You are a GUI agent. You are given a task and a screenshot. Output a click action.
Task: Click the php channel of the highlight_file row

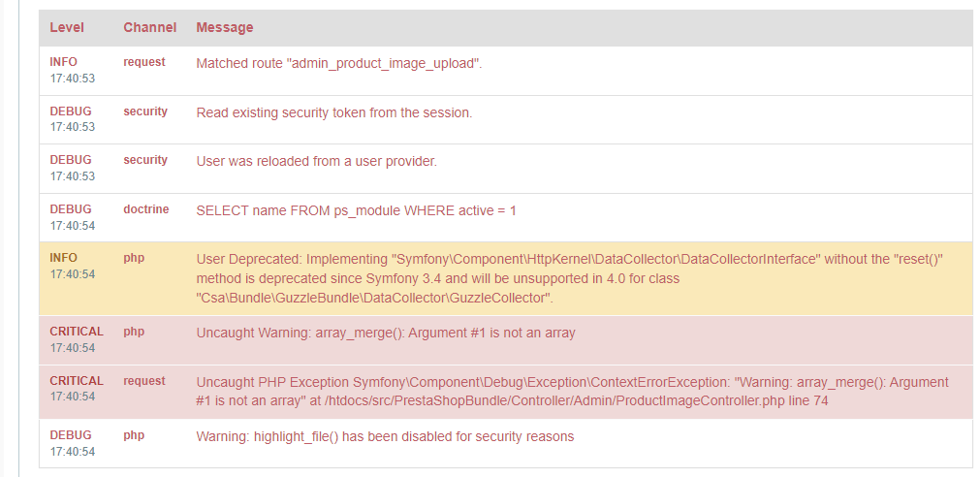134,435
